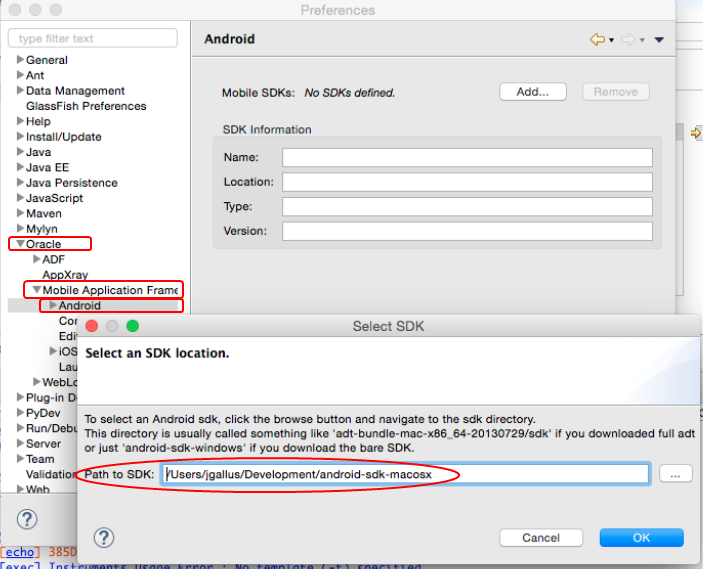704x570 pixels.
Task: Open the forward history dropdown arrow
Action: [x=642, y=40]
